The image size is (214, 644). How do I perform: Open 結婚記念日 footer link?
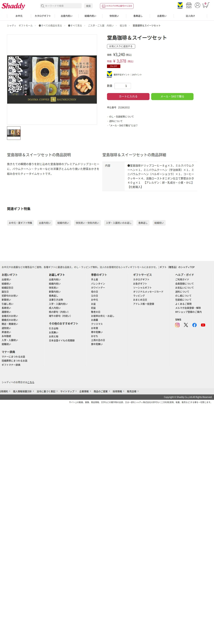pyautogui.click(x=7, y=288)
